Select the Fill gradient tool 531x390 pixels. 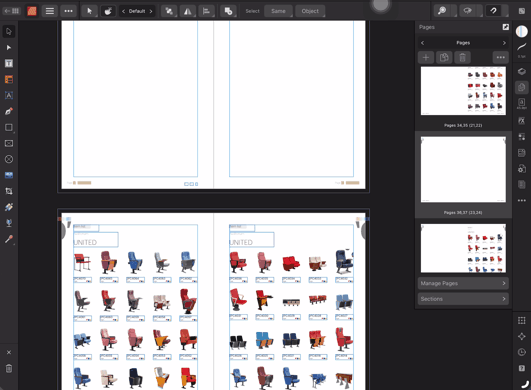coord(9,207)
